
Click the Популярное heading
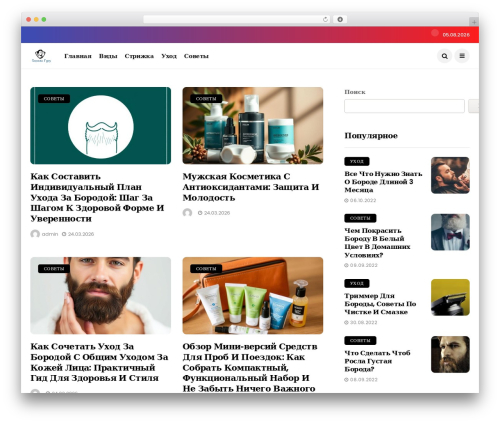371,136
